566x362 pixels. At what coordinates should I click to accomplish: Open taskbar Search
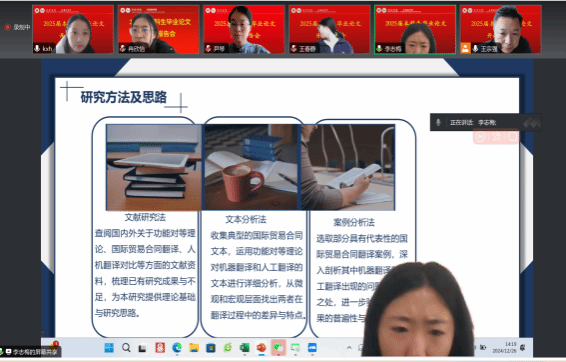coord(126,348)
